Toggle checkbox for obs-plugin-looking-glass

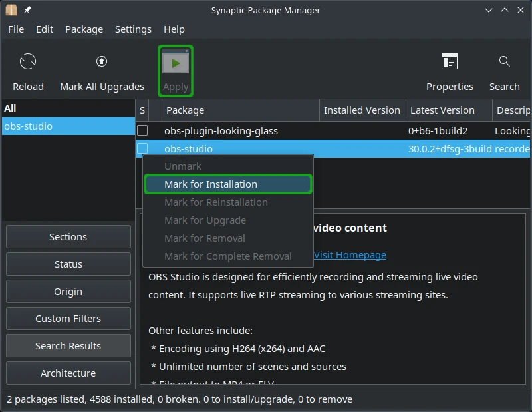tap(142, 130)
